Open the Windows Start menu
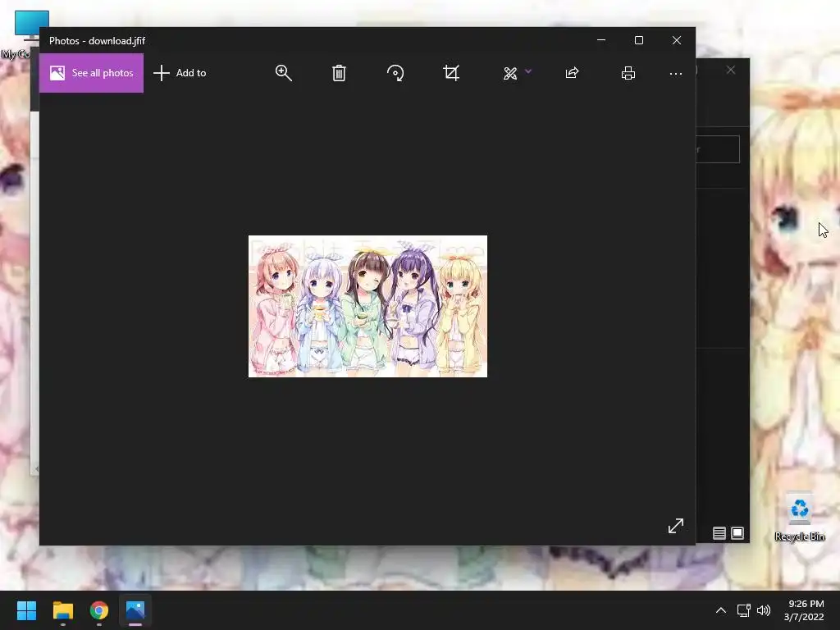The height and width of the screenshot is (630, 840). click(x=26, y=610)
